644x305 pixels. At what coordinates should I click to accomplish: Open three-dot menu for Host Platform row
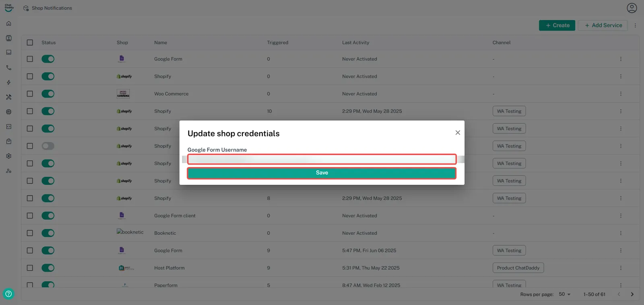click(621, 268)
